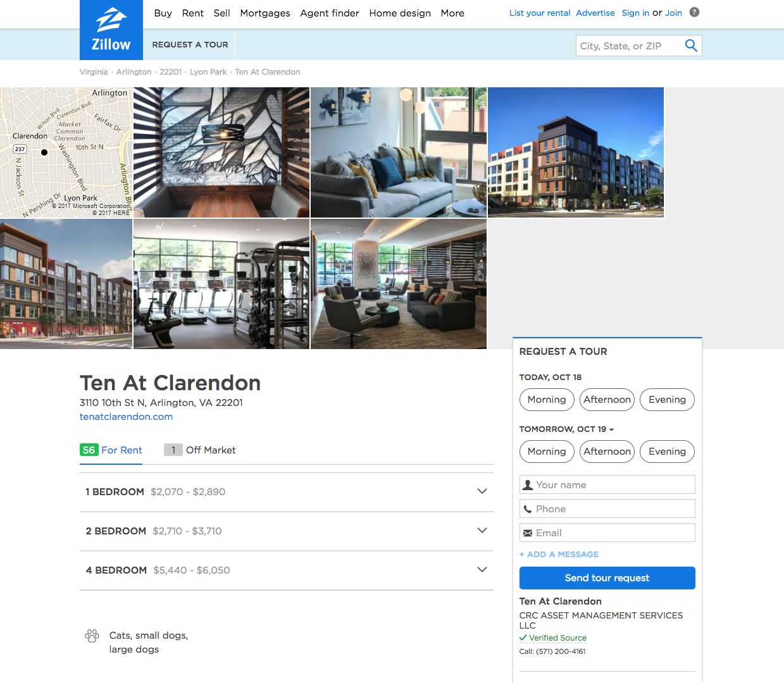Switch to the 56 For Rent tab
Viewport: 784px width, 683px height.
tap(111, 450)
